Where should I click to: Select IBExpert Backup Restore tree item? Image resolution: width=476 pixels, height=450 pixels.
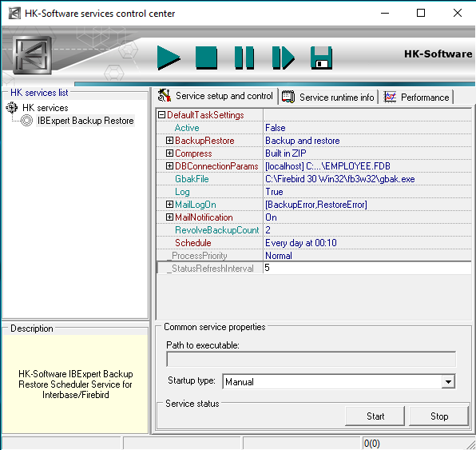coord(85,121)
